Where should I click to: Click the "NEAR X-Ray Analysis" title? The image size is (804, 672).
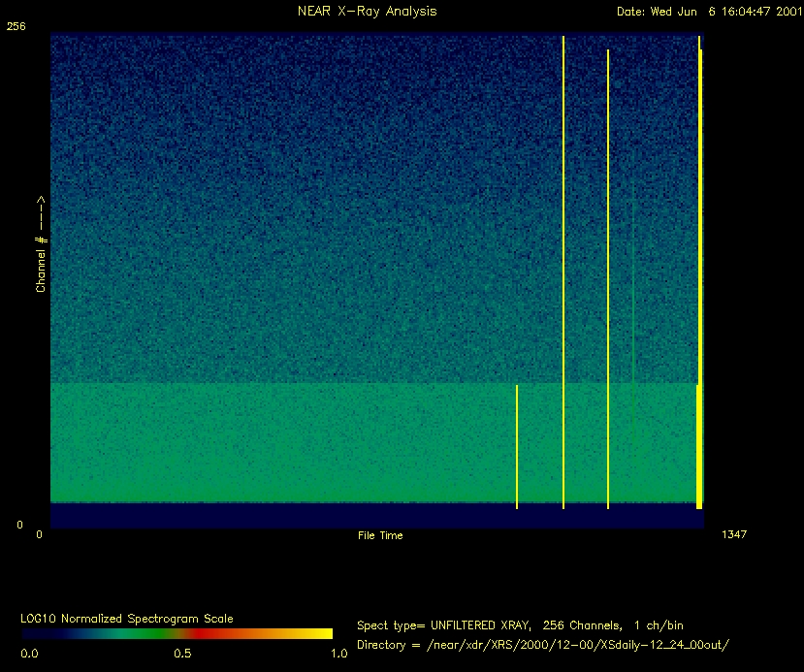367,12
